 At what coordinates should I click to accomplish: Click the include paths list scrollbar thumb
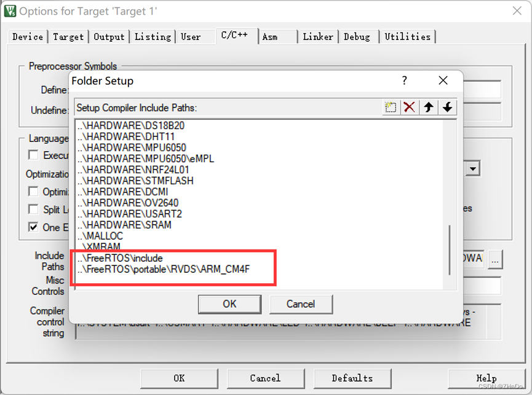(450, 250)
